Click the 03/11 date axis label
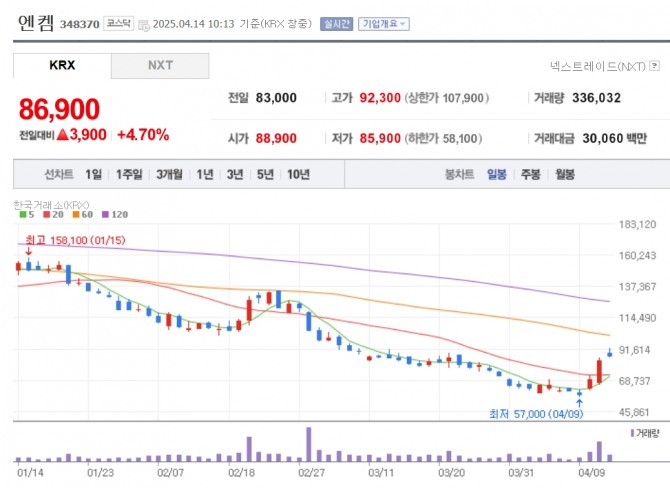This screenshot has width=670, height=488. point(381,473)
